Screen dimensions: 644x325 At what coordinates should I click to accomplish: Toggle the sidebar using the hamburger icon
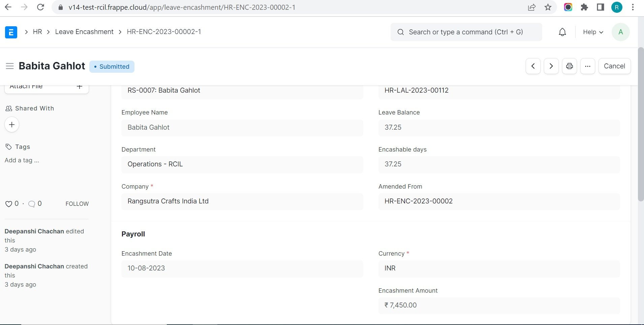10,66
